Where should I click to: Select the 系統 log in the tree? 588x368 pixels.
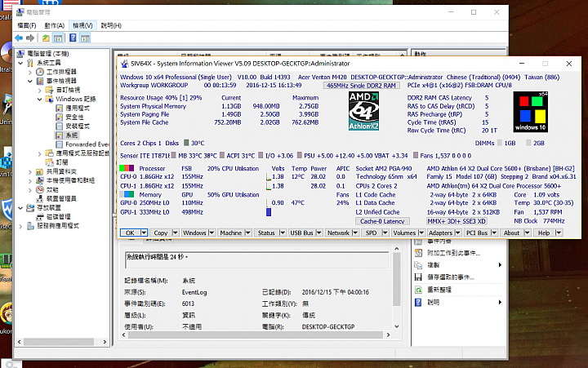(71, 135)
